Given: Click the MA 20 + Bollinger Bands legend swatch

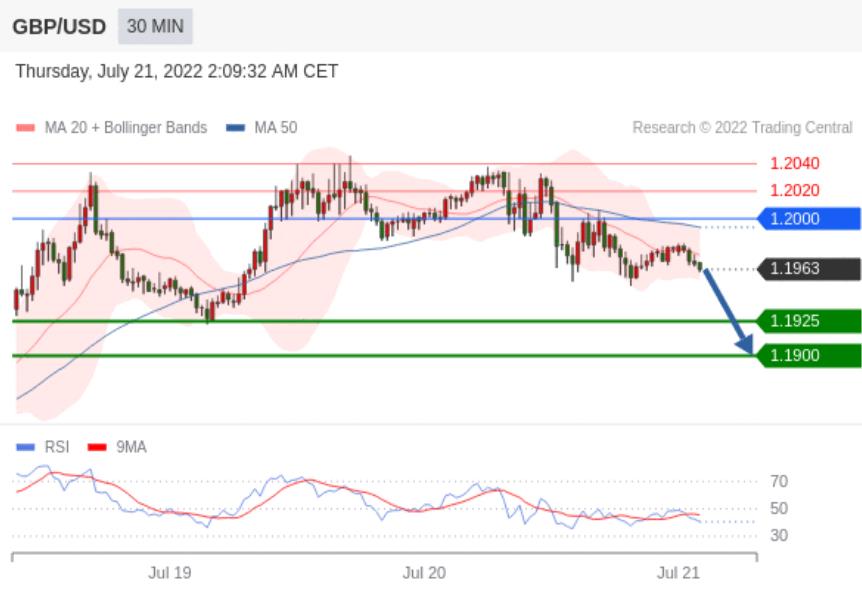Looking at the screenshot, I should point(25,128).
